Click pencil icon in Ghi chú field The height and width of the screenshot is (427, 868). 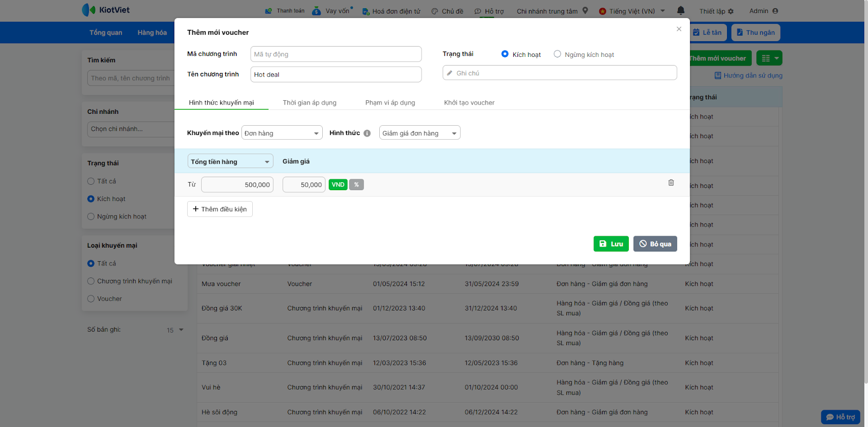coord(450,73)
